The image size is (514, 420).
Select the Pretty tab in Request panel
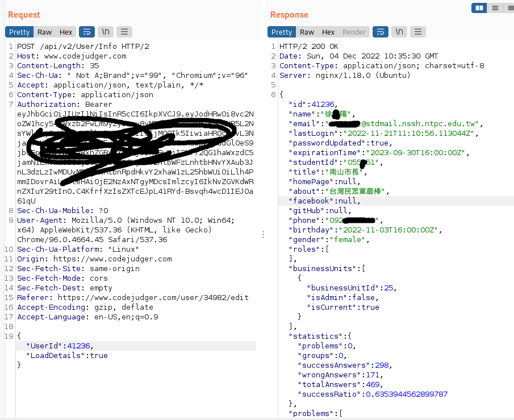coord(19,32)
